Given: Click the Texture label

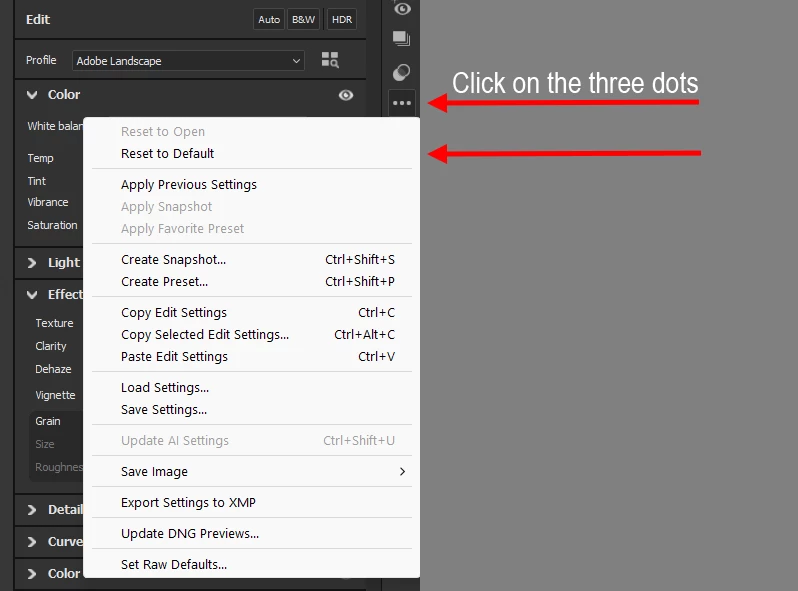Looking at the screenshot, I should click(x=54, y=323).
